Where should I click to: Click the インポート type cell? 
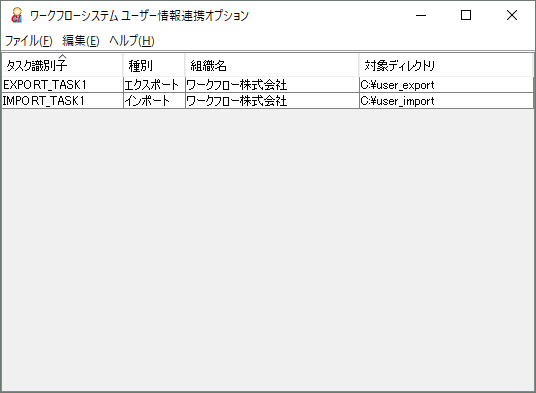tap(154, 101)
